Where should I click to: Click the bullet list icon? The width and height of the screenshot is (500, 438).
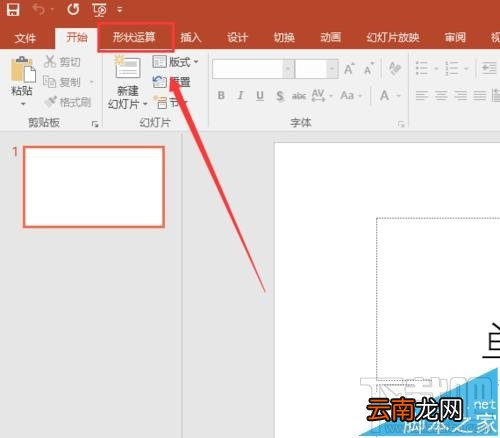pos(422,68)
